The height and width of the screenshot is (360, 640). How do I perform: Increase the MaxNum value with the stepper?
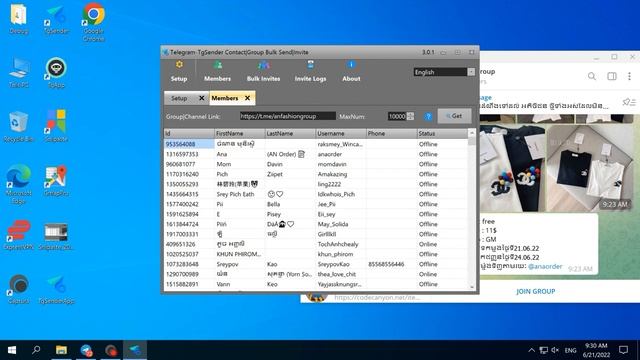coord(410,114)
